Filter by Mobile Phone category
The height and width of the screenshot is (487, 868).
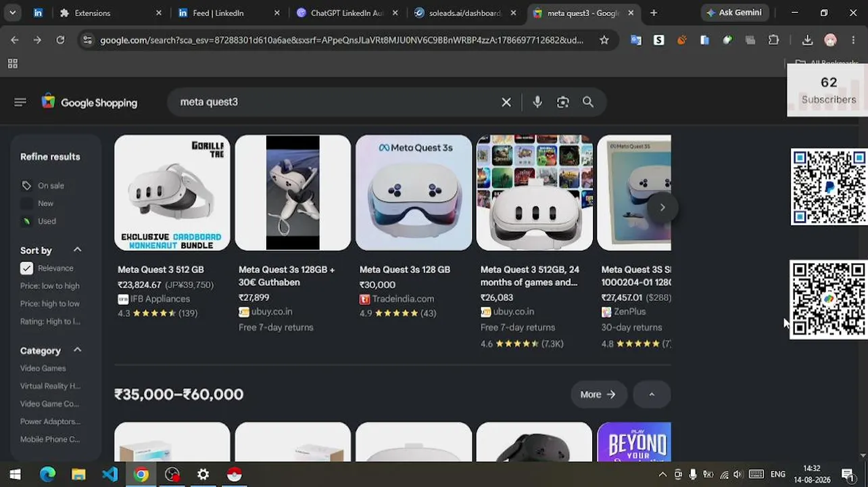(x=50, y=439)
